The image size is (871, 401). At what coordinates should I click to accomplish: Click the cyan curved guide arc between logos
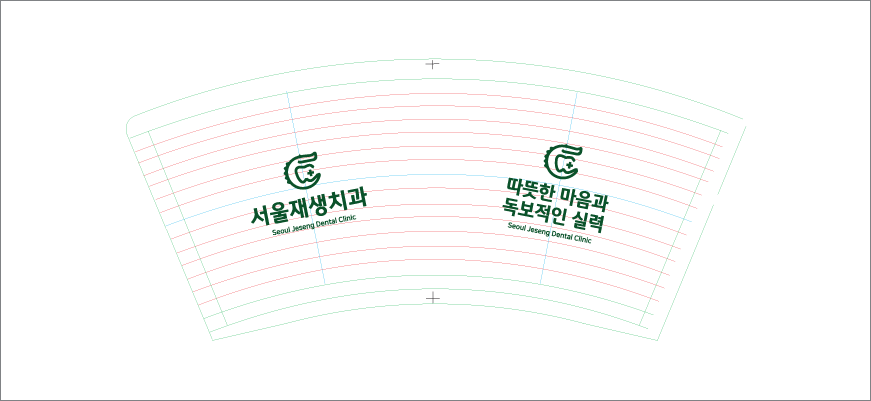(432, 175)
